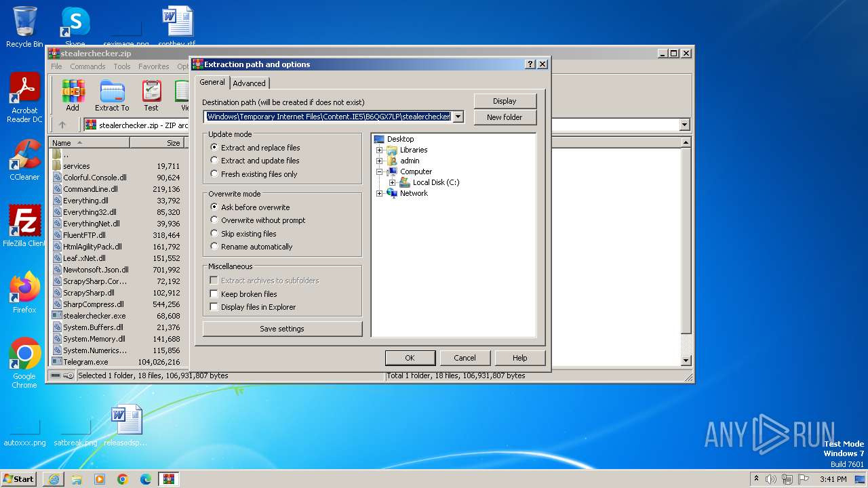Click the volume icon in the system tray
Image resolution: width=868 pixels, height=488 pixels.
pyautogui.click(x=771, y=479)
